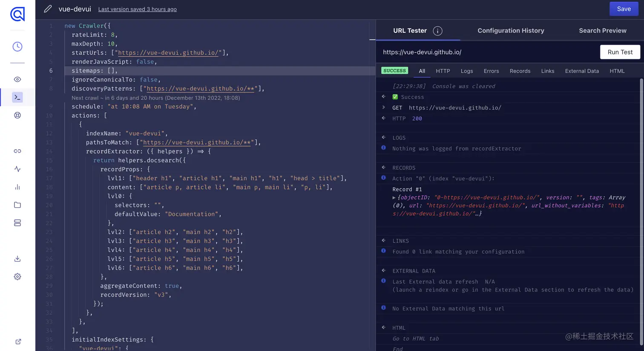Open the folder icon in sidebar
The image size is (644, 351).
pyautogui.click(x=17, y=205)
